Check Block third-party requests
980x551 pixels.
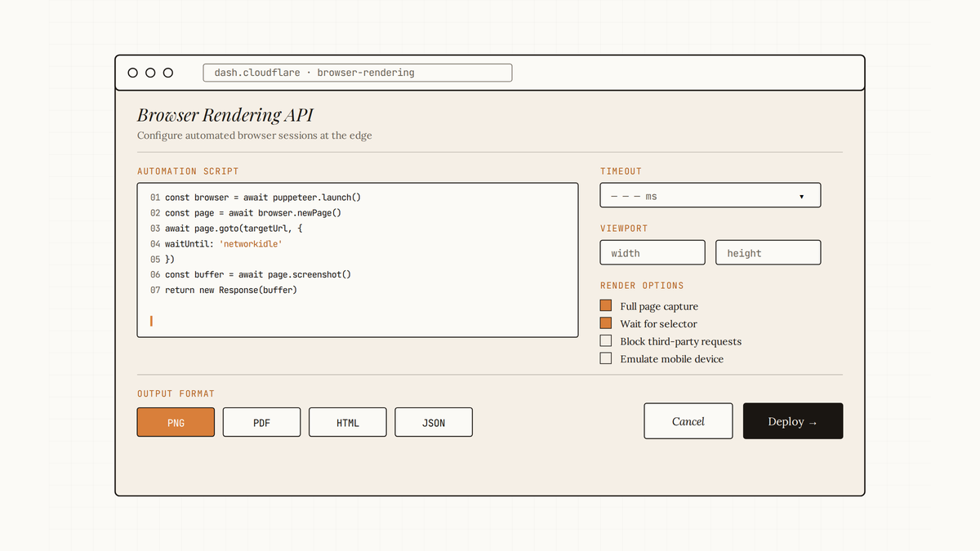pyautogui.click(x=605, y=341)
